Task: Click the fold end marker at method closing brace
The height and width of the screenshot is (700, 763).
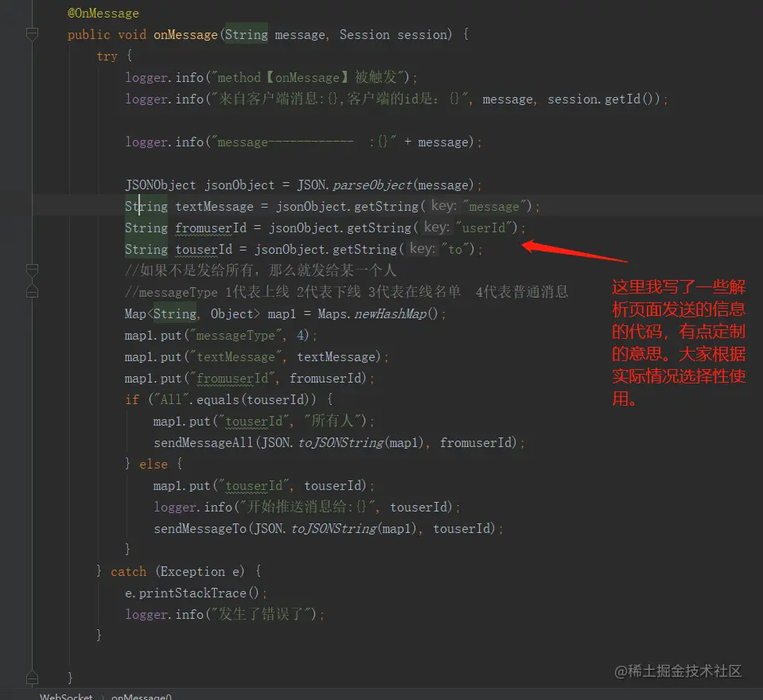Action: click(x=32, y=677)
